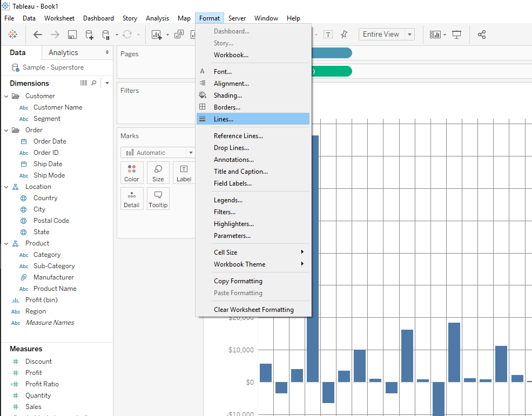The height and width of the screenshot is (416, 532).
Task: Select Lines... in the Format menu
Action: tap(224, 119)
